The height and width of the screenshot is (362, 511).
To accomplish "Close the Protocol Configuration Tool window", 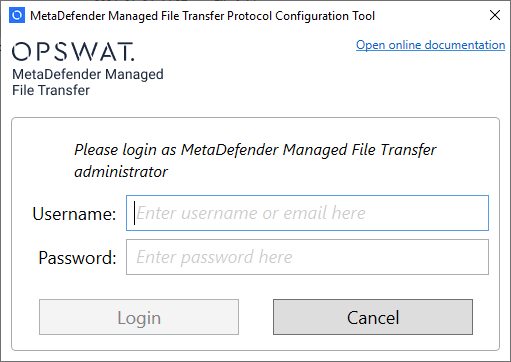I will click(495, 15).
